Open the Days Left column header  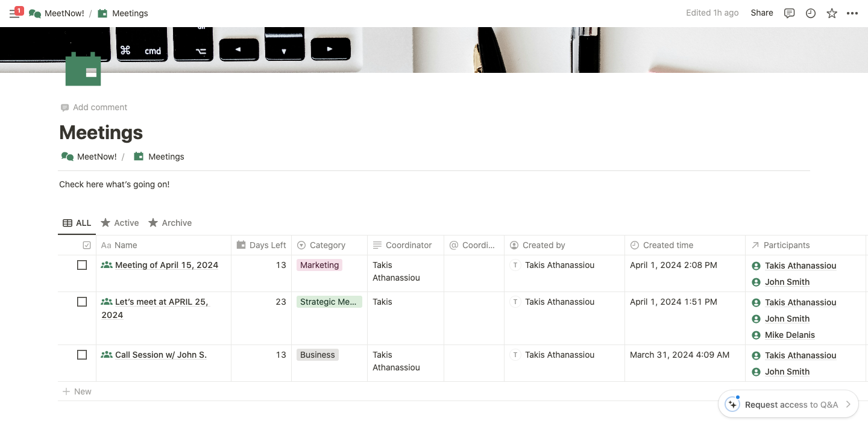262,245
